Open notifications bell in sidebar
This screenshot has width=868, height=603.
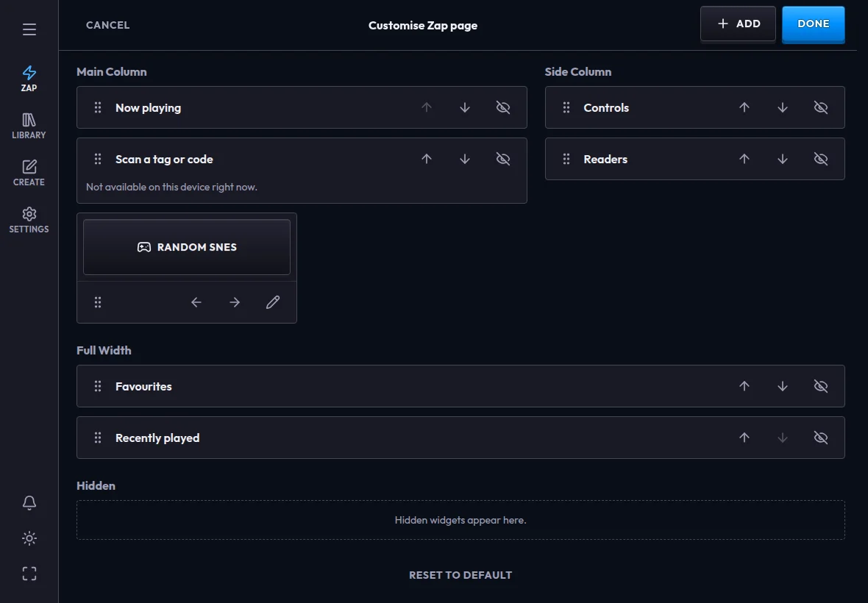click(x=29, y=502)
